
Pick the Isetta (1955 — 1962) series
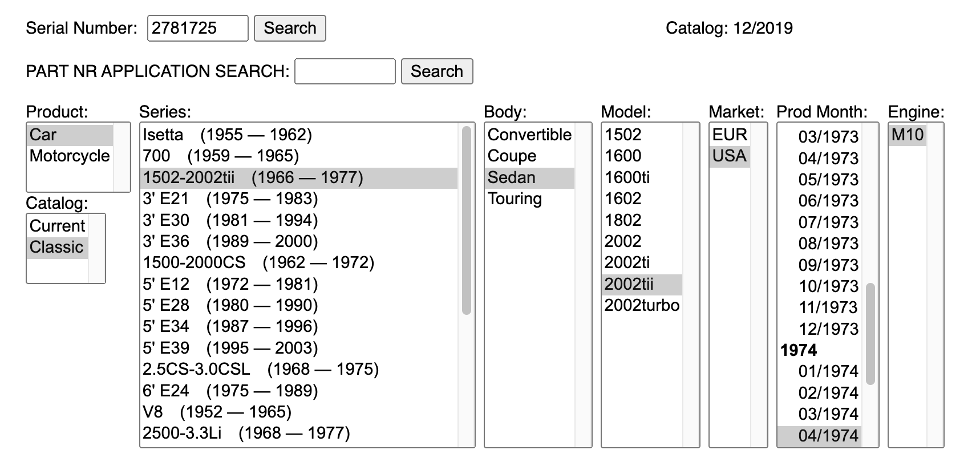click(x=227, y=135)
